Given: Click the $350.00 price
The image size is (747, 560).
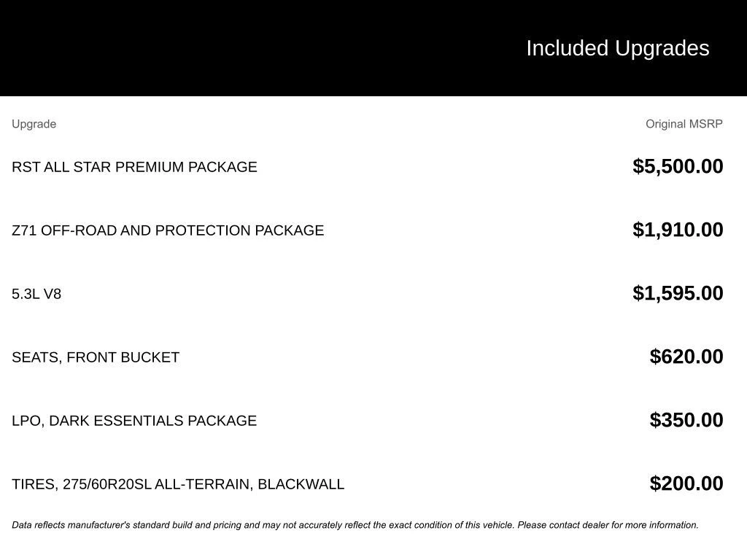Looking at the screenshot, I should (686, 420).
